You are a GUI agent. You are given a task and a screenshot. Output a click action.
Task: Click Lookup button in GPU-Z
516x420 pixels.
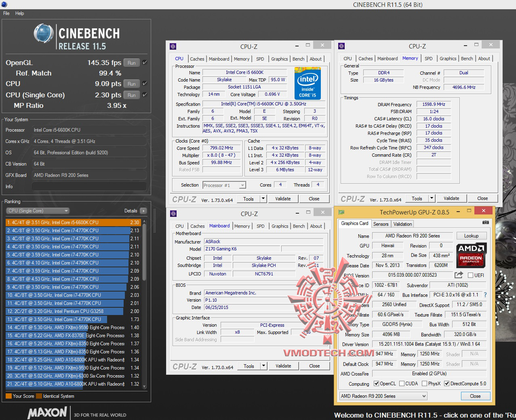pos(471,236)
